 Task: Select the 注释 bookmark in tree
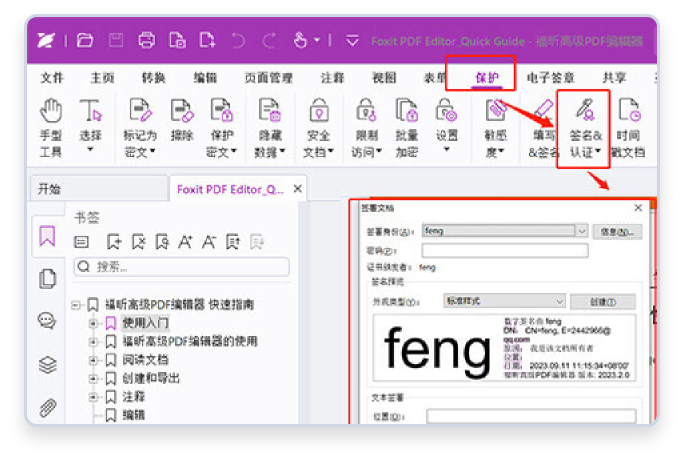click(133, 397)
